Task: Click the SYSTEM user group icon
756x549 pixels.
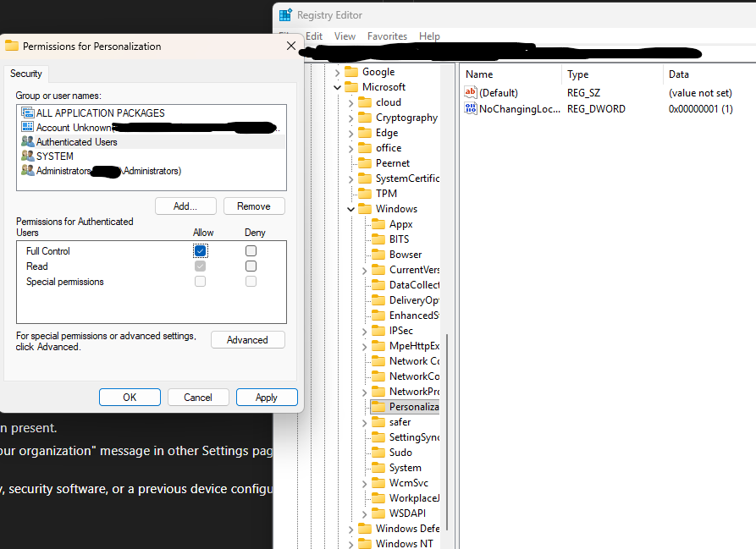Action: tap(27, 156)
